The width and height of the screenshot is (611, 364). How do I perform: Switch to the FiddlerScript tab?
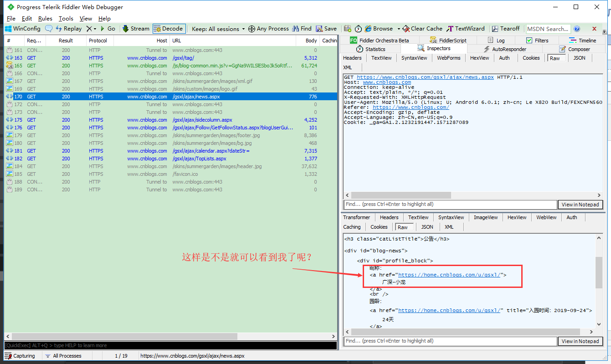(448, 41)
